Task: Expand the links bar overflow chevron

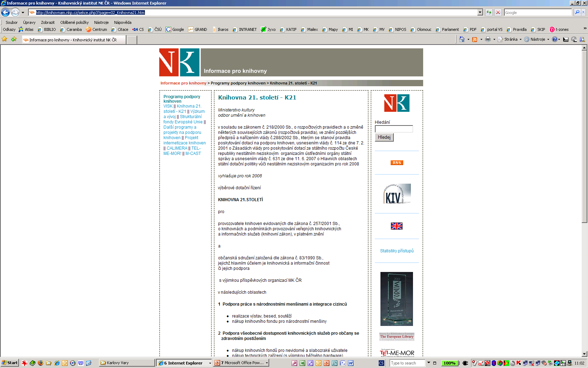Action: [585, 28]
